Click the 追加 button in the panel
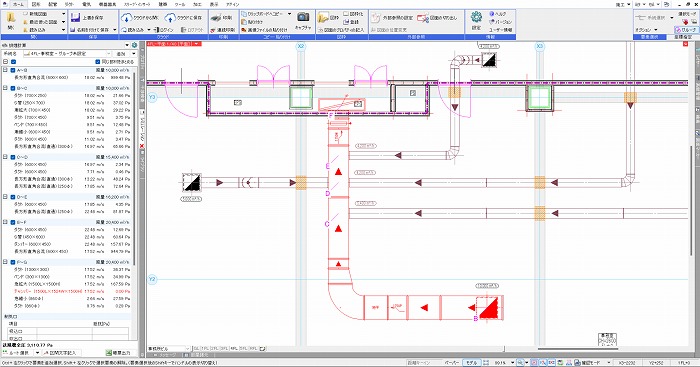The width and height of the screenshot is (700, 367). (121, 54)
